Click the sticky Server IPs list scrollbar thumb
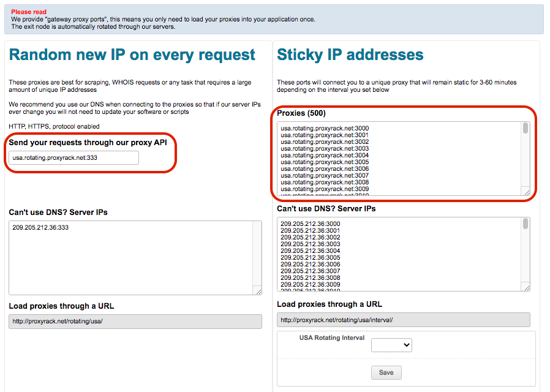 click(525, 224)
